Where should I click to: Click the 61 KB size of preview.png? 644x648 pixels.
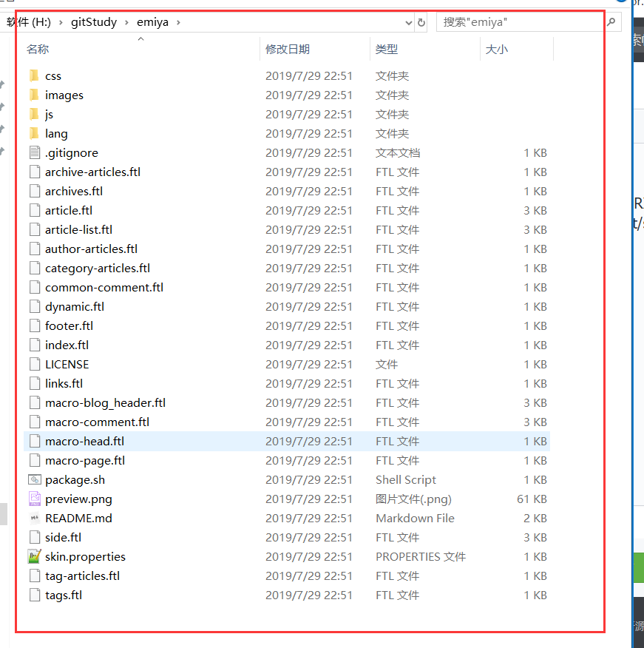[x=532, y=499]
